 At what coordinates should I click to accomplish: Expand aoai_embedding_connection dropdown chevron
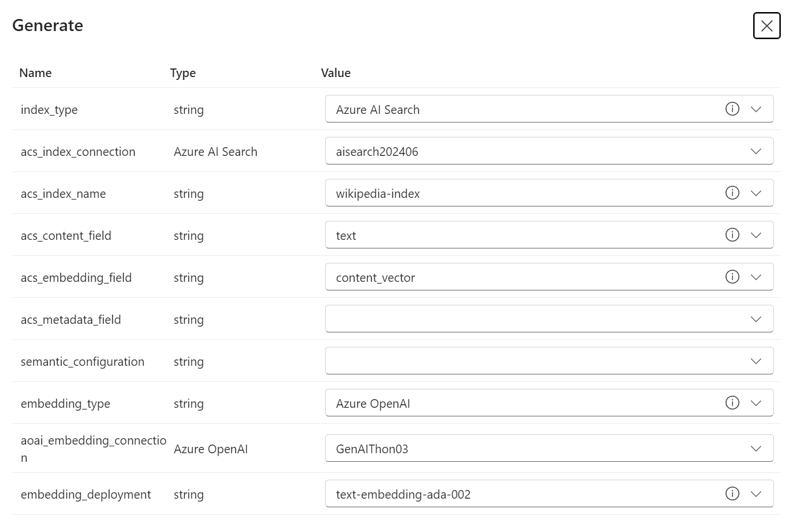(756, 449)
